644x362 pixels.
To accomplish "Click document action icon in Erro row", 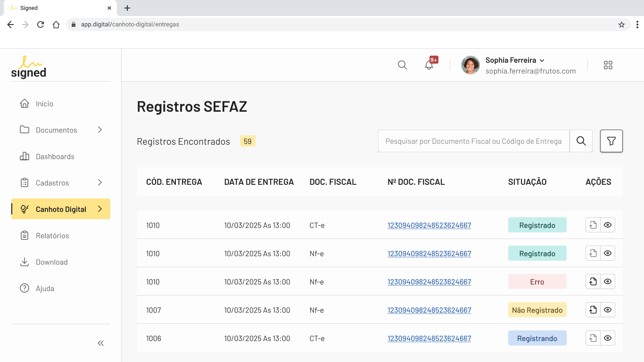I will (x=593, y=281).
